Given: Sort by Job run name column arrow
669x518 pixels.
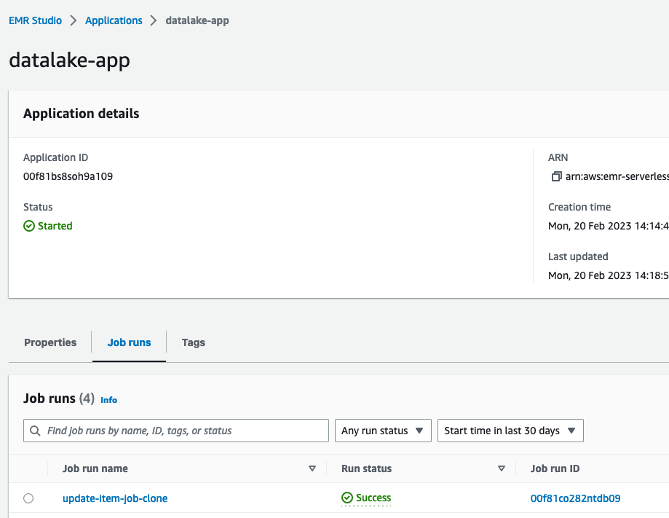Looking at the screenshot, I should 312,468.
